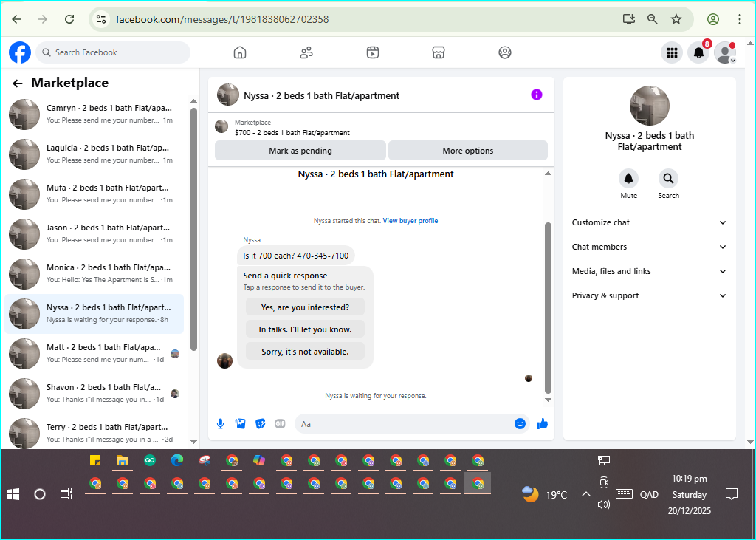
Task: Click the conversation list scrollbar
Action: pos(194,229)
